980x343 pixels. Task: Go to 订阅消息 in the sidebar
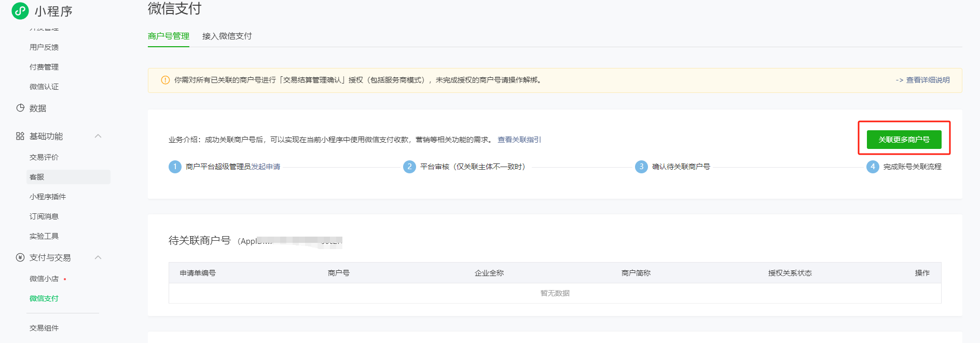44,216
